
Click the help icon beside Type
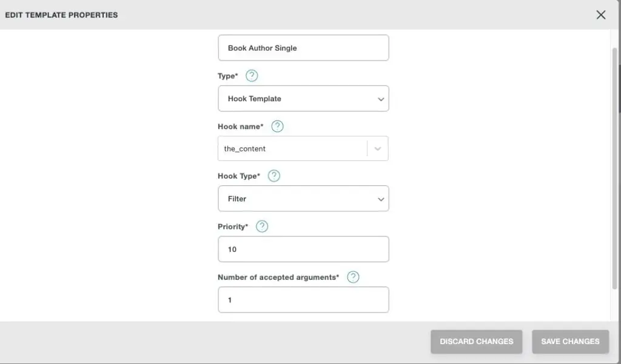pyautogui.click(x=252, y=76)
